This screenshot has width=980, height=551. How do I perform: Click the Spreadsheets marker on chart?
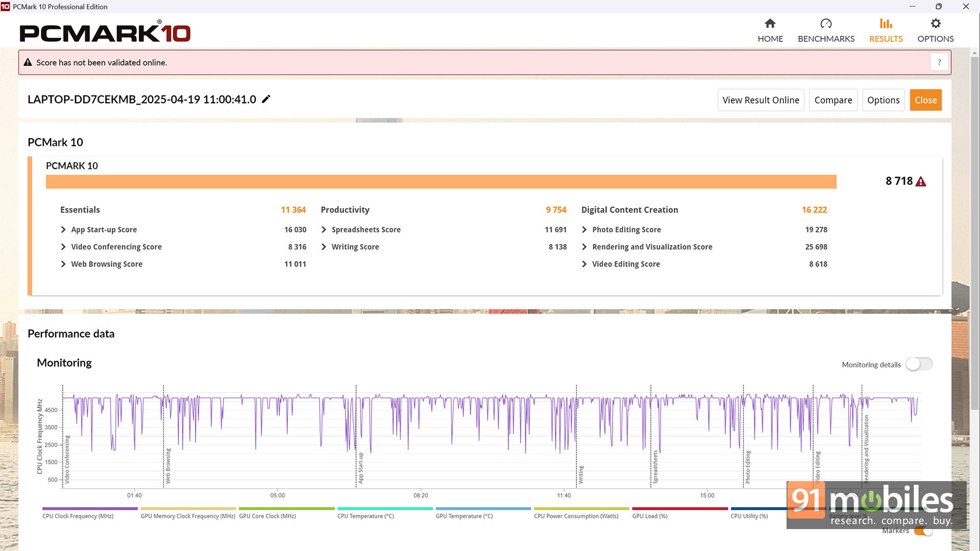click(x=655, y=467)
